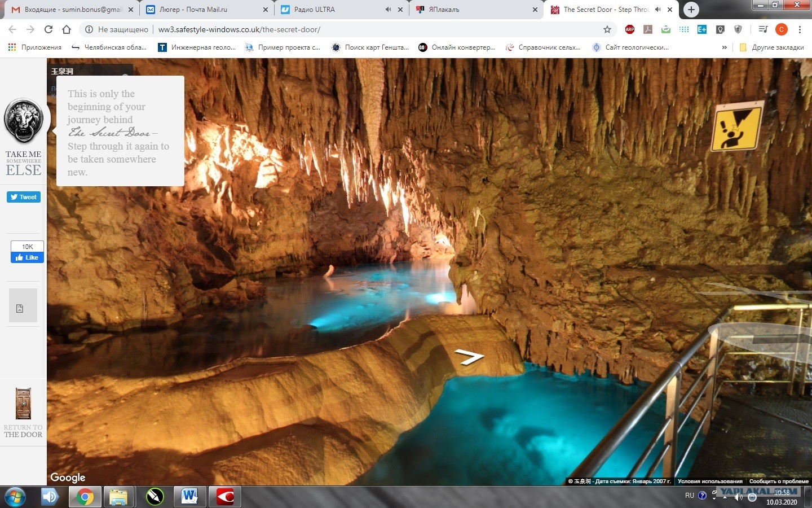The height and width of the screenshot is (508, 812).
Task: Open the Пример проекта с... bookmark
Action: tap(283, 47)
